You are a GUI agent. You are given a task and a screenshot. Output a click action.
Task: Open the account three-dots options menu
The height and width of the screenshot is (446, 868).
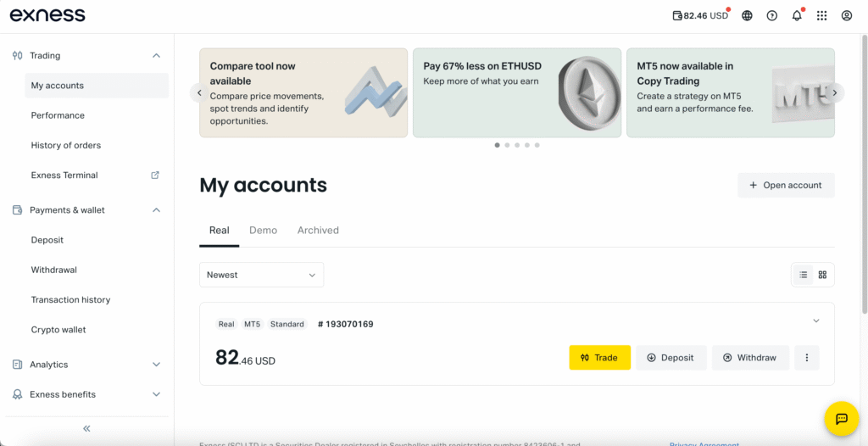pos(806,358)
